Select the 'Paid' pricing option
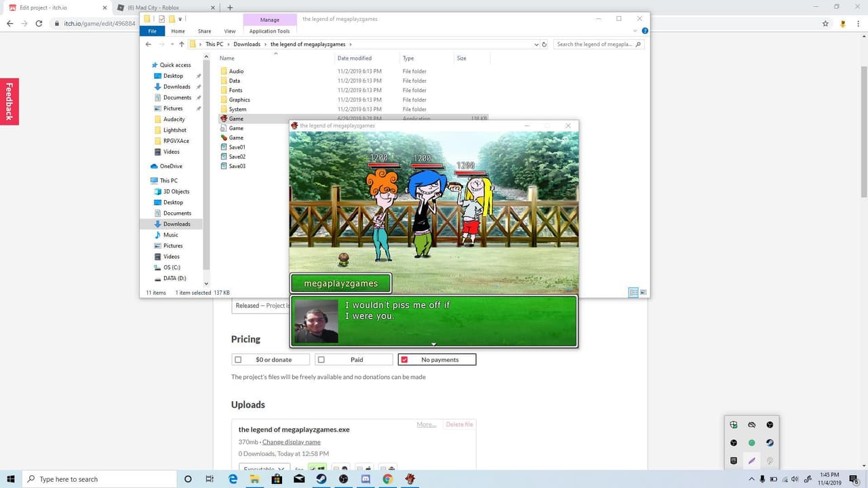The image size is (868, 488). pos(354,360)
